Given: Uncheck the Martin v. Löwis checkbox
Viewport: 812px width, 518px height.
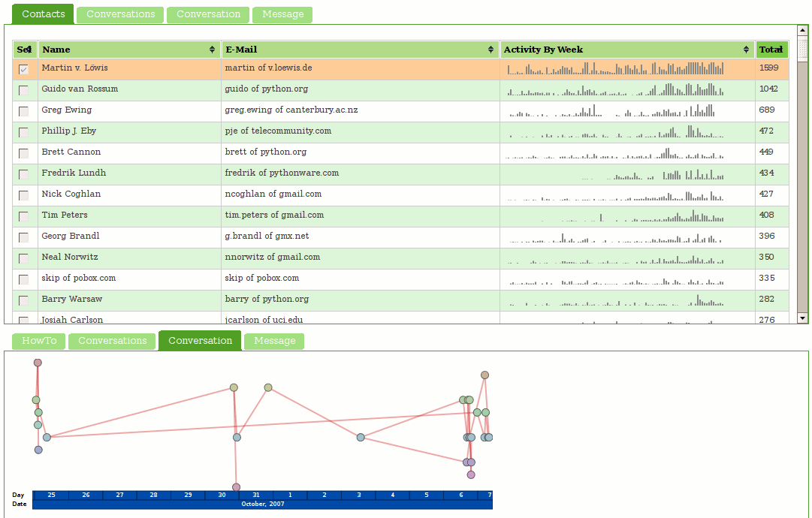Looking at the screenshot, I should [x=23, y=69].
